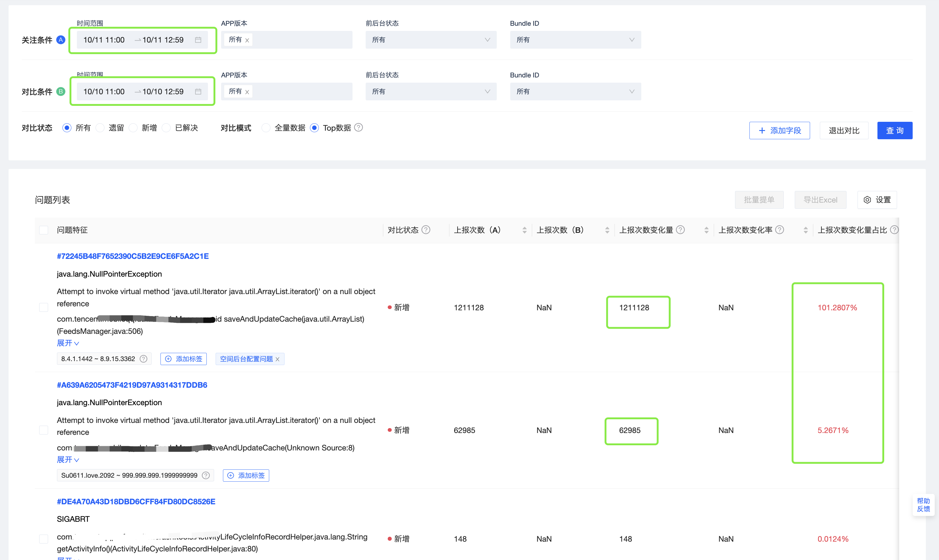Screen dimensions: 939x560
Task: Open 前后台状态 dropdown in compare condition
Action: (431, 92)
